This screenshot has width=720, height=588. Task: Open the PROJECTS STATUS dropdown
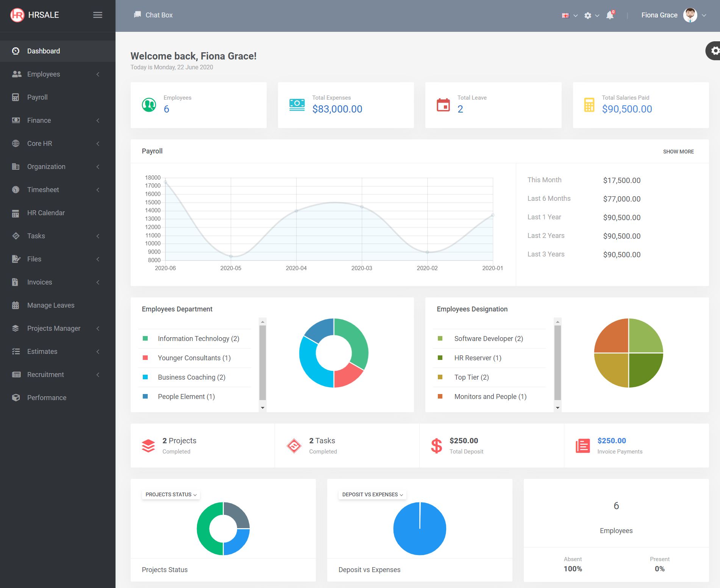tap(171, 494)
